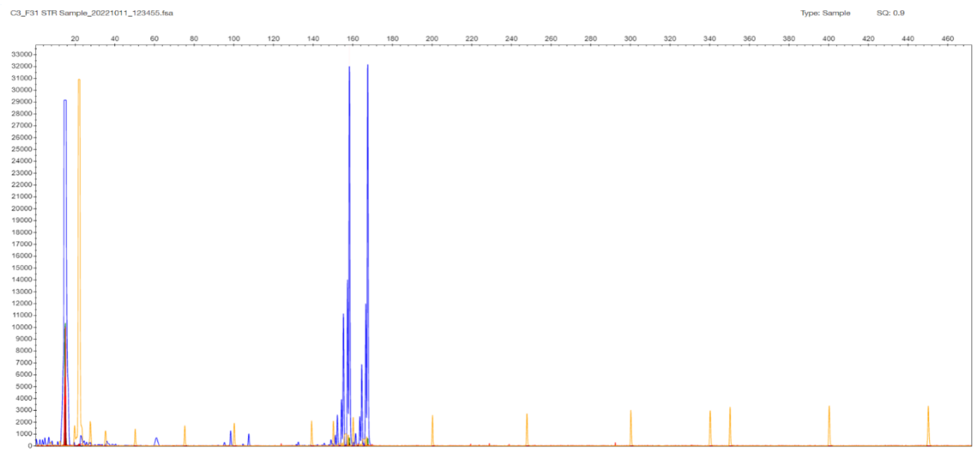The image size is (980, 458).
Task: Click the 33000 label on the vertical axis
Action: pos(22,55)
